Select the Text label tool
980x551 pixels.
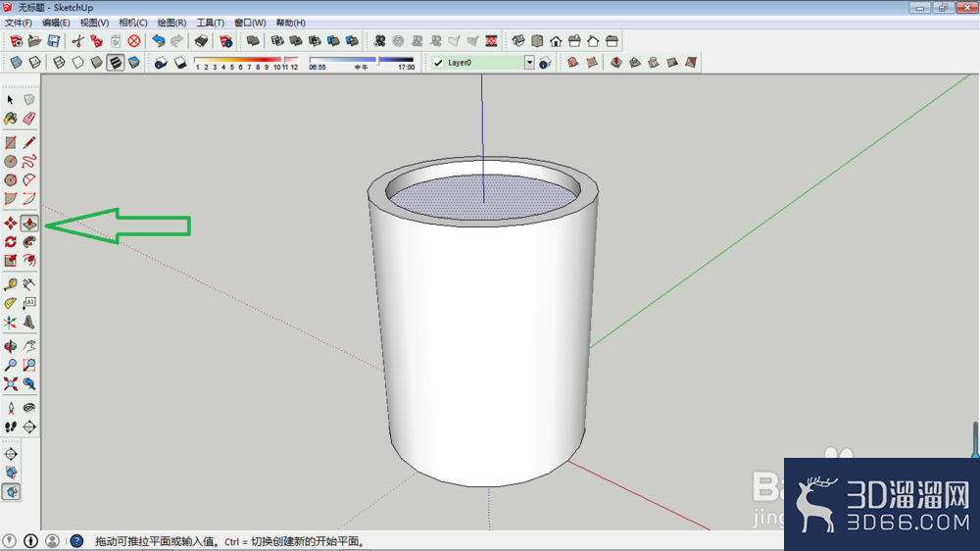pyautogui.click(x=29, y=303)
